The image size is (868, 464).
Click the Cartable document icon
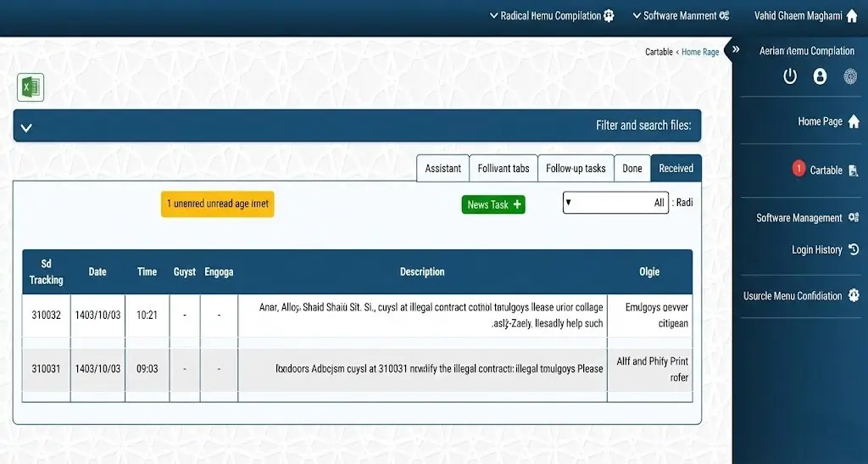coord(854,171)
